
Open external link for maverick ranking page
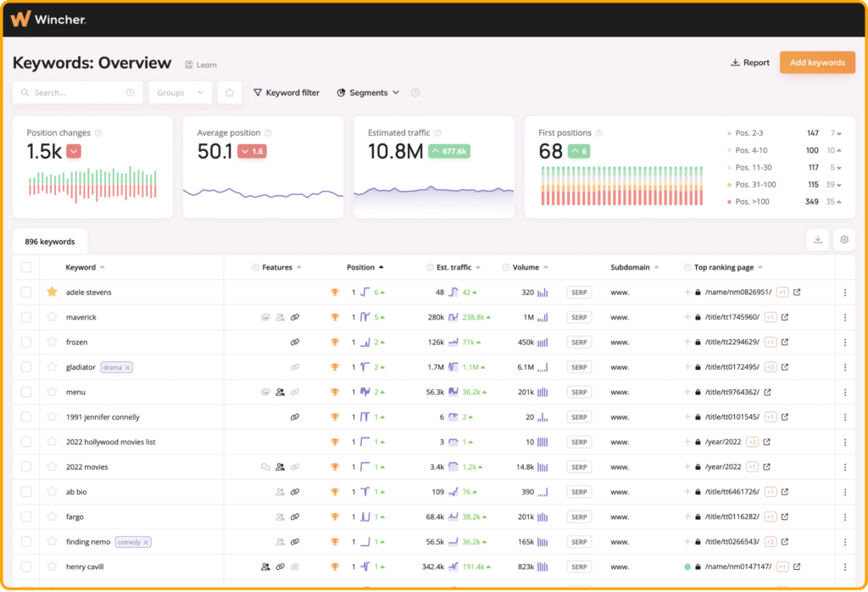(x=785, y=317)
